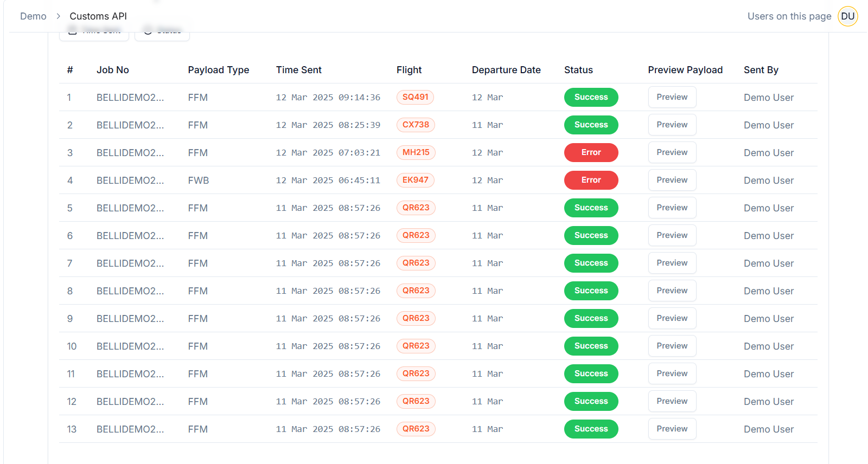Screen dimensions: 868x464
Task: Click Preview button in row 5
Action: pos(672,208)
